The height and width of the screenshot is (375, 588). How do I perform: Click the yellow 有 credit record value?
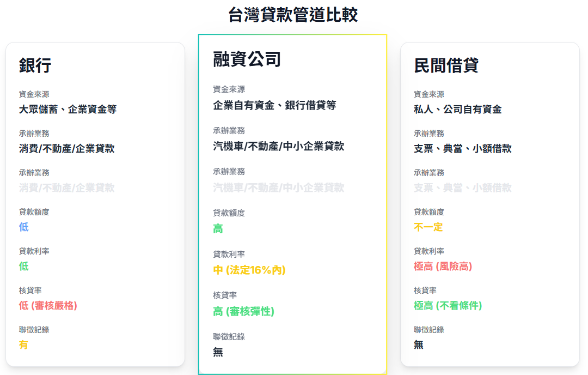[23, 345]
